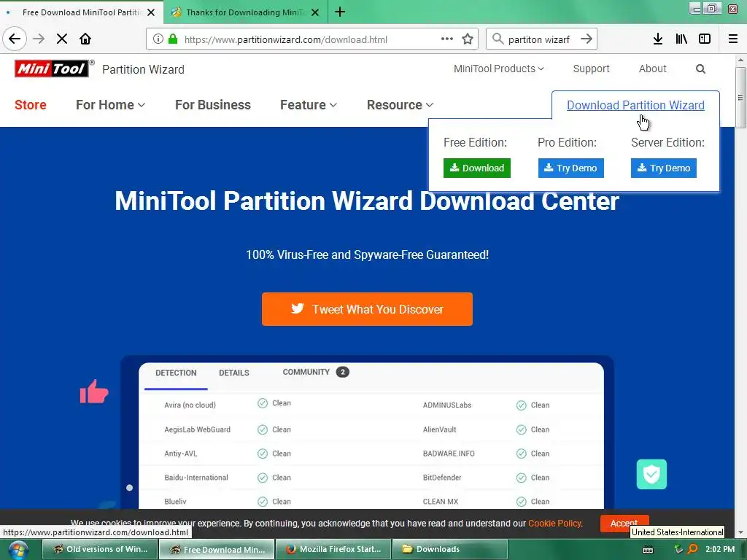The height and width of the screenshot is (560, 747).
Task: Expand MiniTool Products dropdown
Action: coord(499,69)
